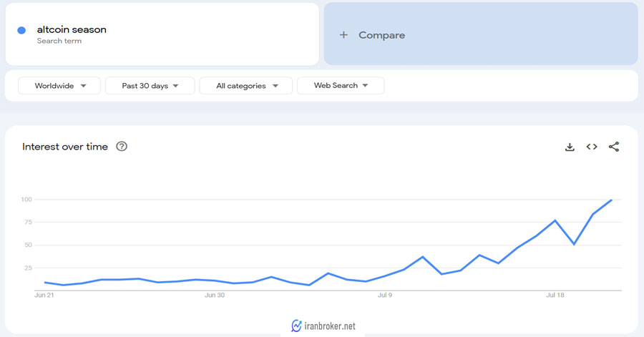
Task: Click the Compare button
Action: point(381,35)
